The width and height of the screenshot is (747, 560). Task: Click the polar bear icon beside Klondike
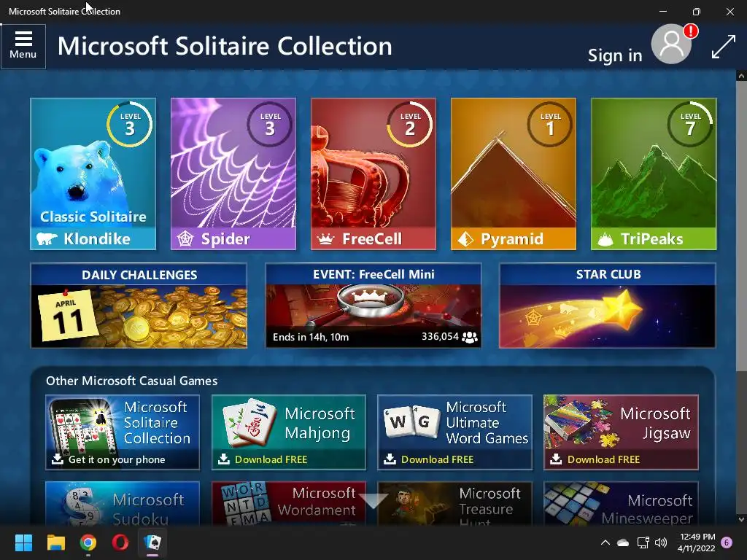[47, 238]
